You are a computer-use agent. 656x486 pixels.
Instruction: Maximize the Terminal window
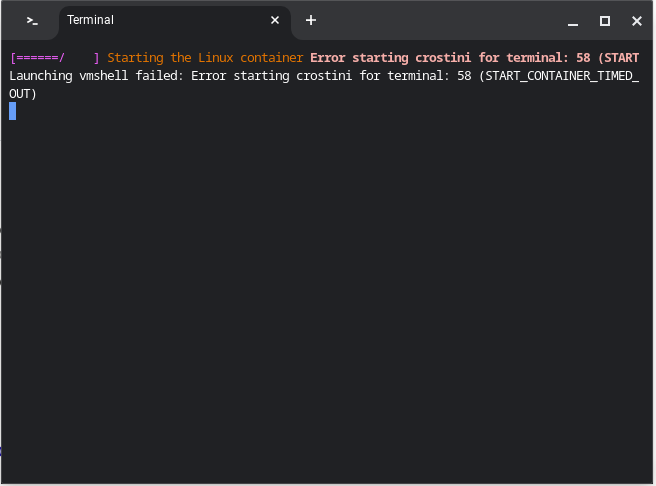pyautogui.click(x=605, y=20)
